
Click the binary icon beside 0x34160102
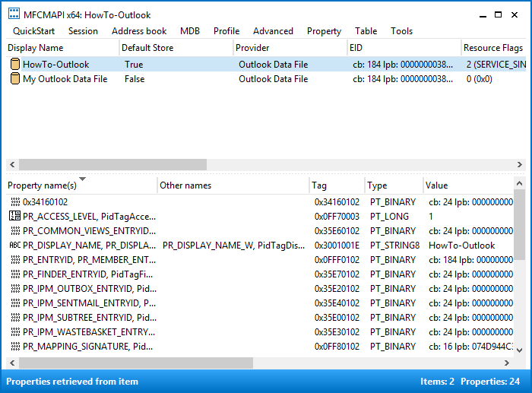(x=15, y=202)
